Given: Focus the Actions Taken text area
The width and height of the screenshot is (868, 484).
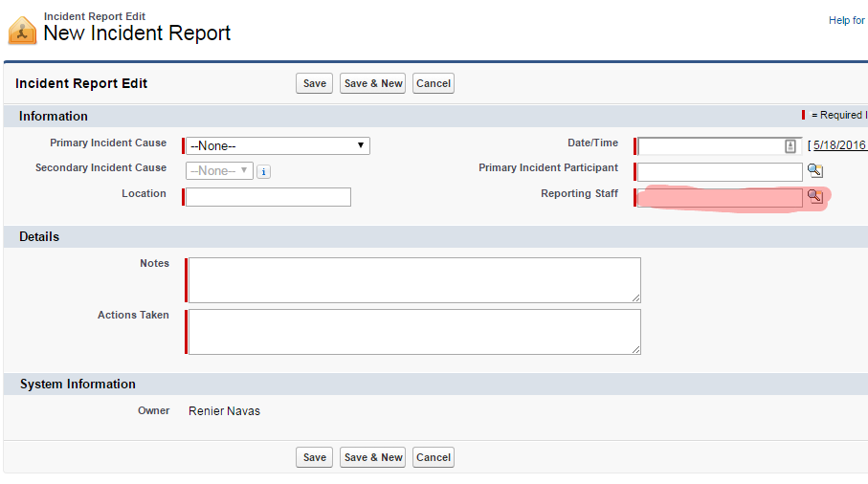Looking at the screenshot, I should click(413, 331).
